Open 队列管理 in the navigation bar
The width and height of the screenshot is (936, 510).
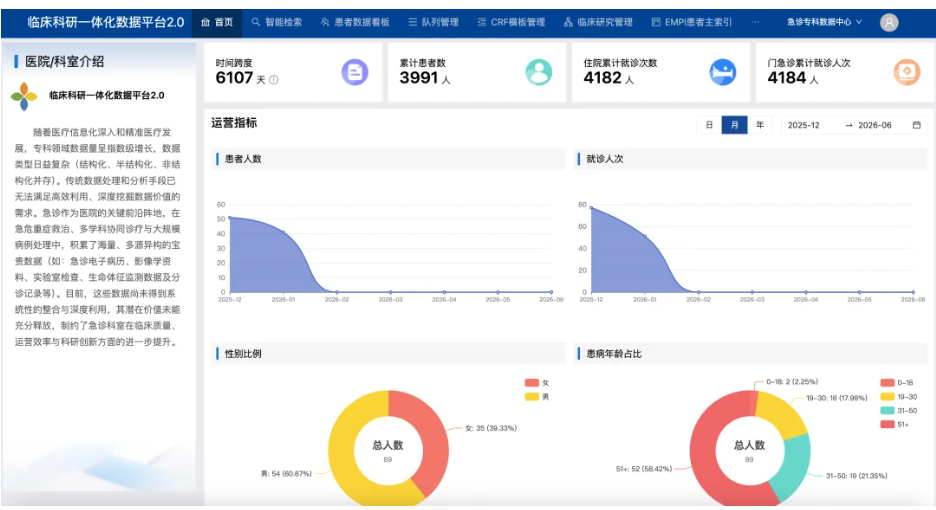[433, 22]
